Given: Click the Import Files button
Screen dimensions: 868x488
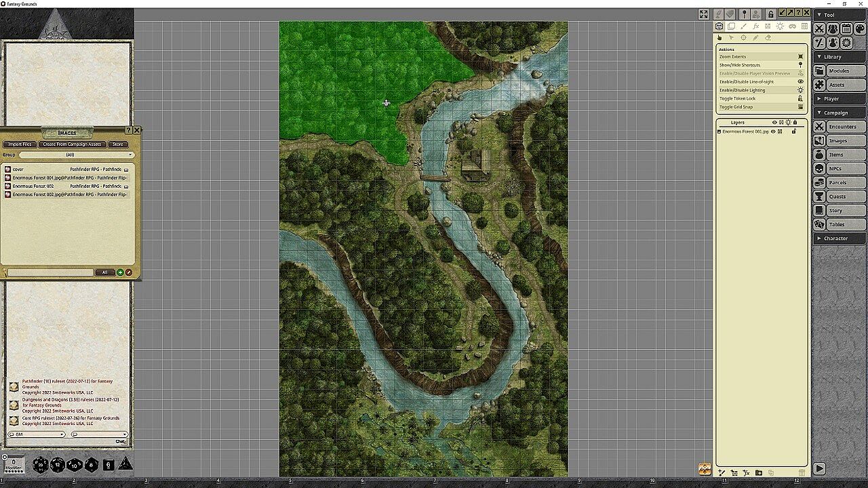Looking at the screenshot, I should [x=20, y=144].
